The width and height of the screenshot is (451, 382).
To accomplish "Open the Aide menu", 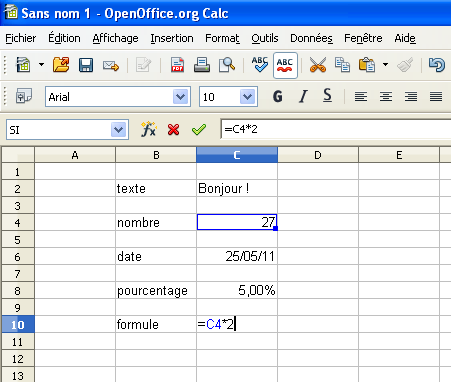I will pyautogui.click(x=405, y=38).
